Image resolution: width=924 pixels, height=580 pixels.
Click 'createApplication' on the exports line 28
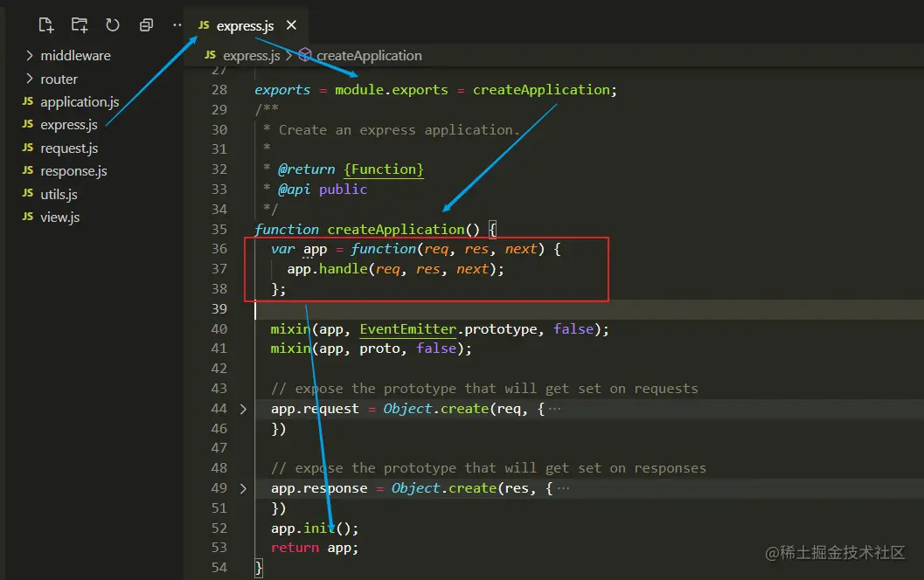(x=541, y=89)
